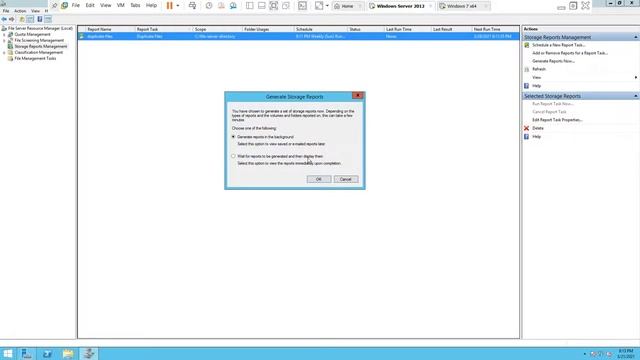
Task: Click the revert snapshot icon
Action: (221, 6)
